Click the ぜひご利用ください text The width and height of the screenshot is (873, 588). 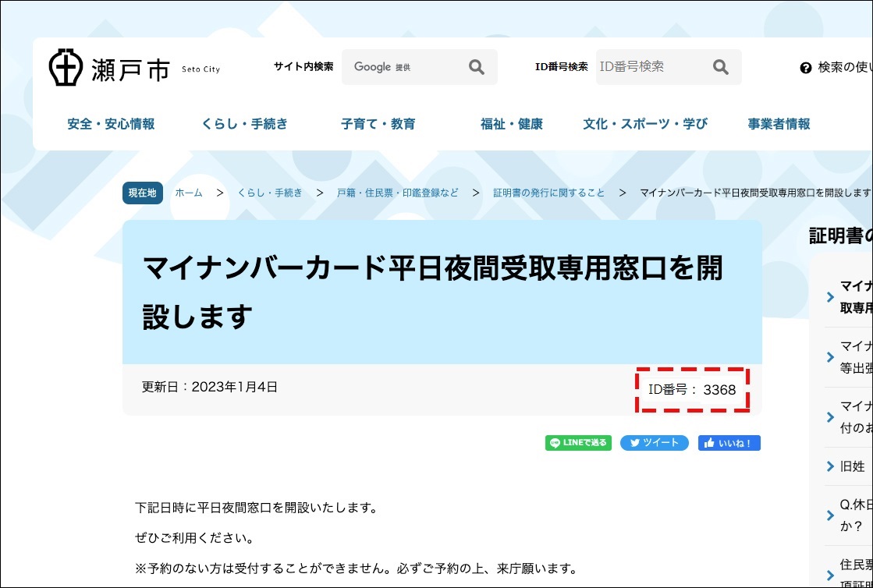pos(194,539)
